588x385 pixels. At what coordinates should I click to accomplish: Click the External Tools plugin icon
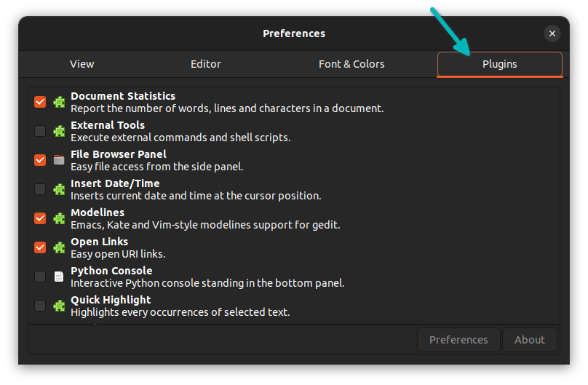tap(59, 131)
